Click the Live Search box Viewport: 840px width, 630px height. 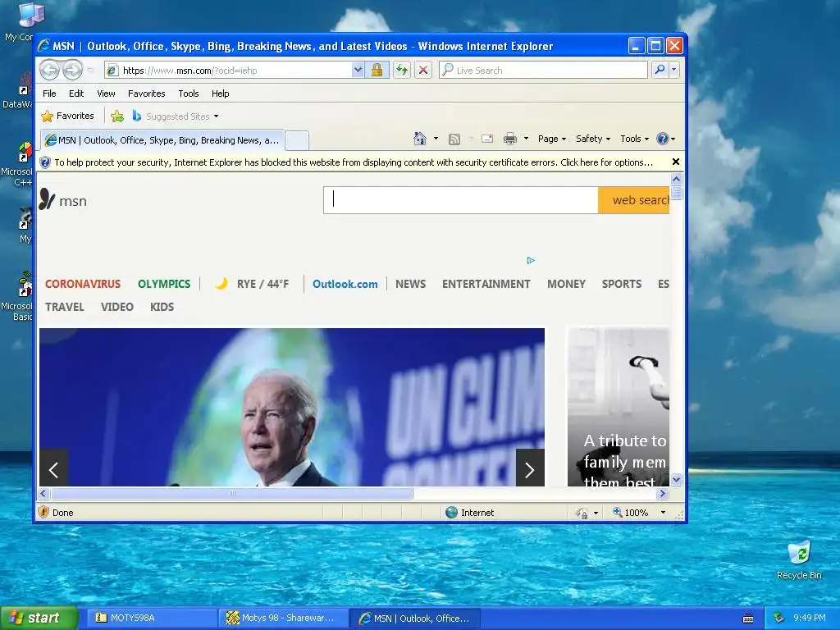coord(543,71)
